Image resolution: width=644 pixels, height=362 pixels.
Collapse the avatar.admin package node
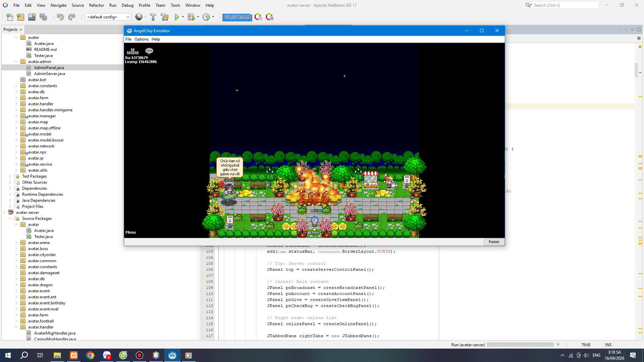pyautogui.click(x=16, y=62)
